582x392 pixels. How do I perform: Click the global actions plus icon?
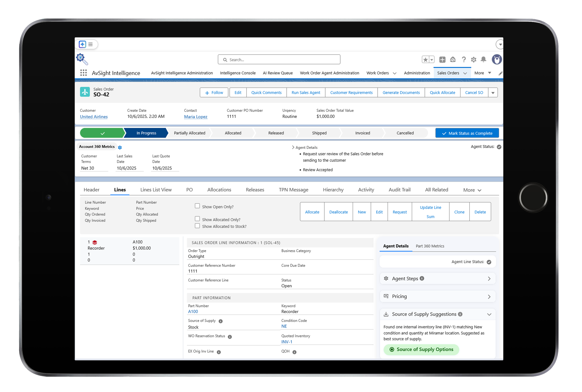pos(442,60)
